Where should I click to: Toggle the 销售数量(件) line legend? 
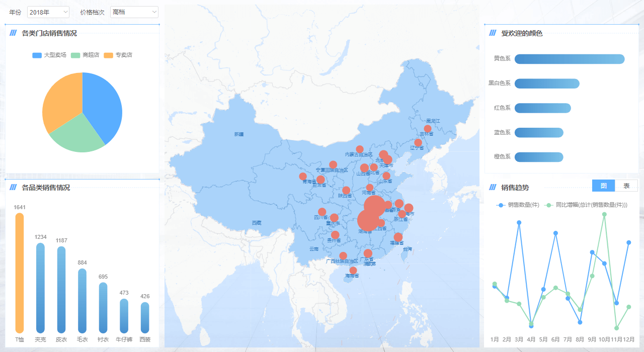518,205
